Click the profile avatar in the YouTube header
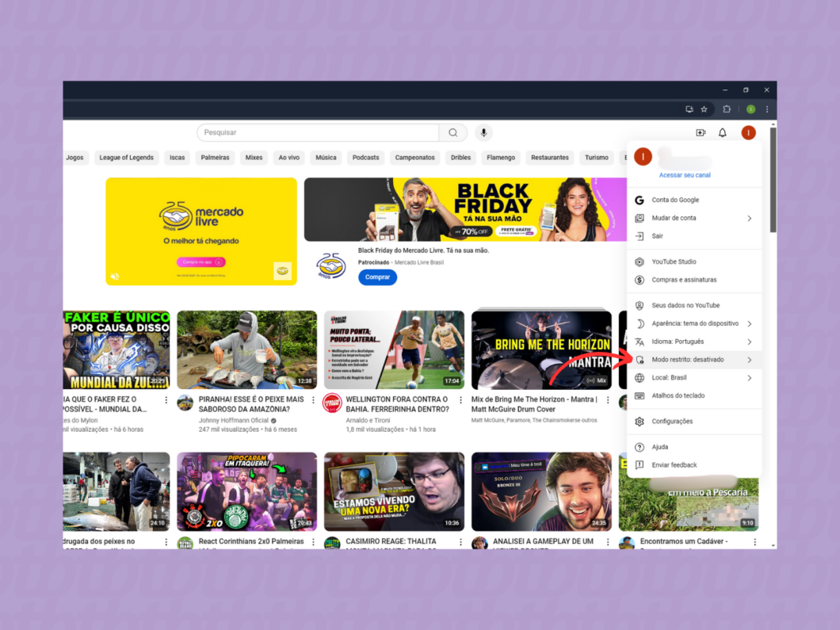This screenshot has width=840, height=630. (x=748, y=132)
